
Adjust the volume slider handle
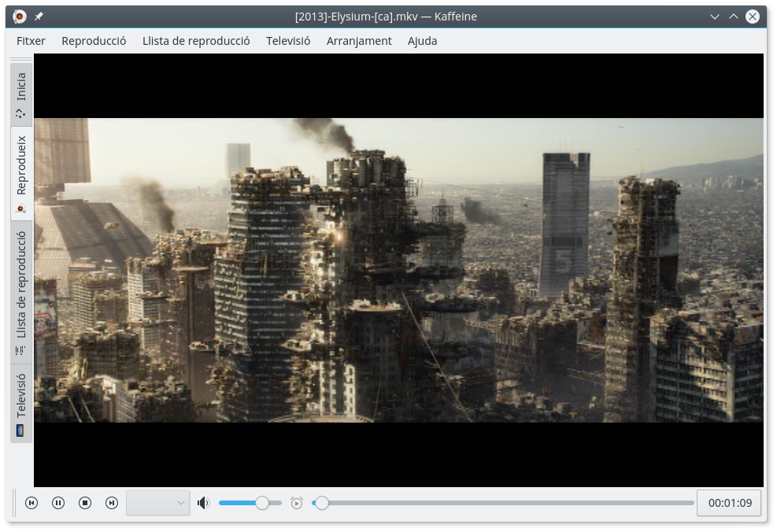[x=262, y=503]
